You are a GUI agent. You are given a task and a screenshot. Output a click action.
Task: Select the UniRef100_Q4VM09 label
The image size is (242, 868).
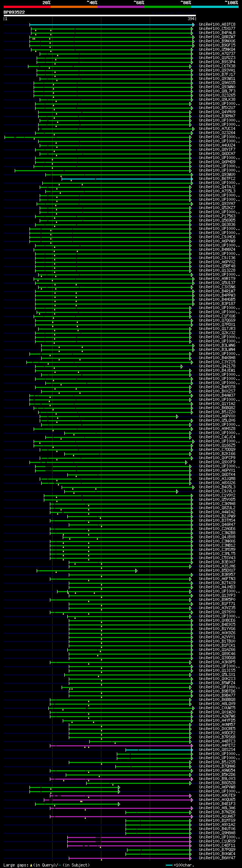coord(217,112)
